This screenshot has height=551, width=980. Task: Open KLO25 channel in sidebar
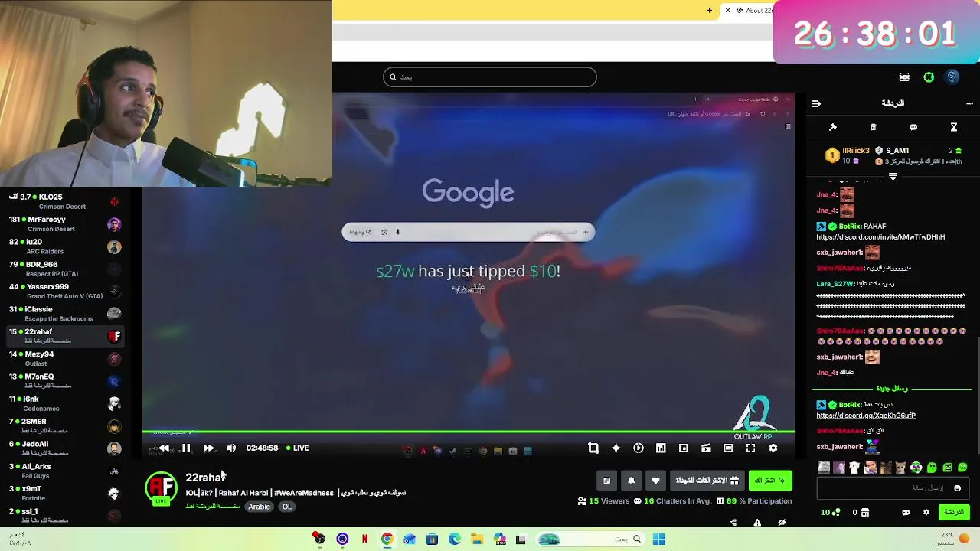tap(65, 202)
